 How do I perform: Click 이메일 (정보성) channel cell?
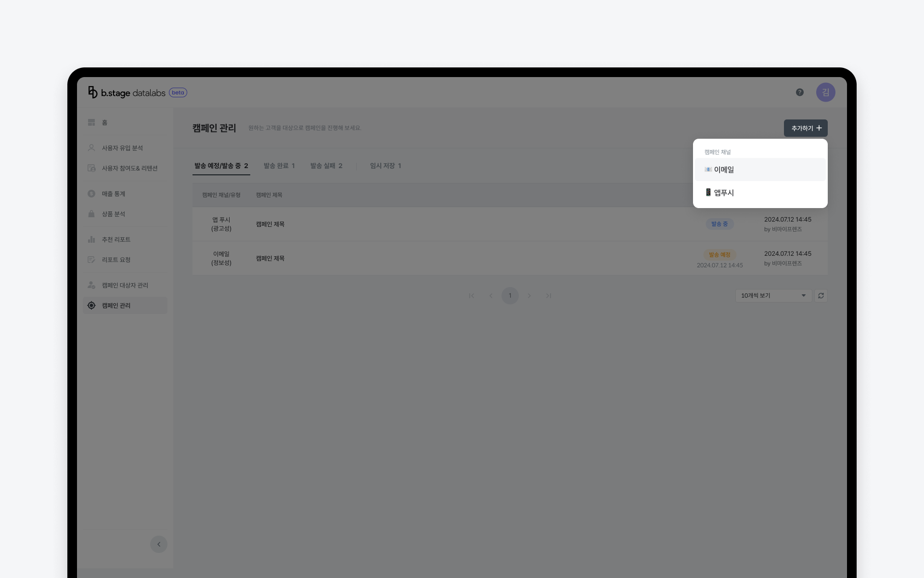tap(221, 258)
